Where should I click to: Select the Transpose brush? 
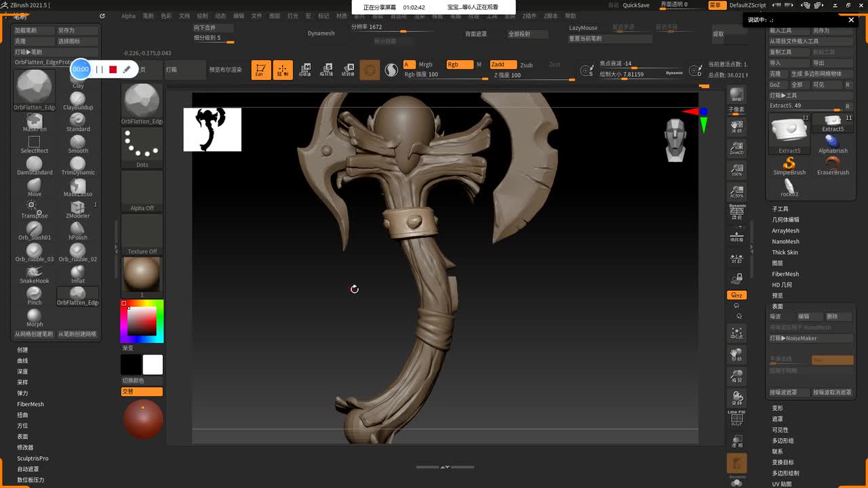pyautogui.click(x=35, y=210)
